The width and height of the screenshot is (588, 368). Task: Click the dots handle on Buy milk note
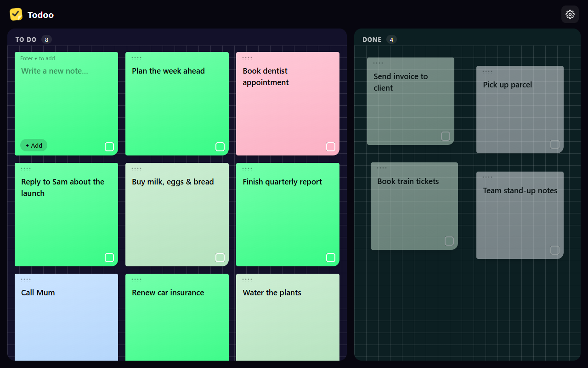click(x=136, y=168)
